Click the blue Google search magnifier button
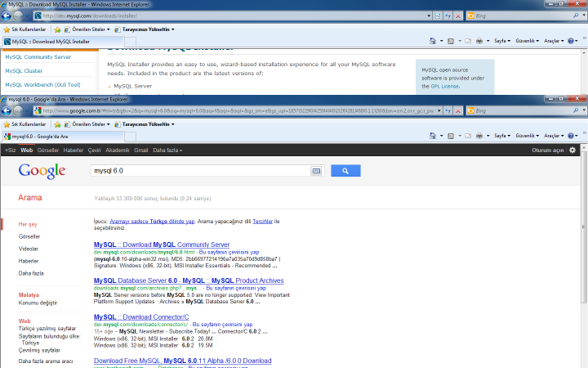 point(345,171)
